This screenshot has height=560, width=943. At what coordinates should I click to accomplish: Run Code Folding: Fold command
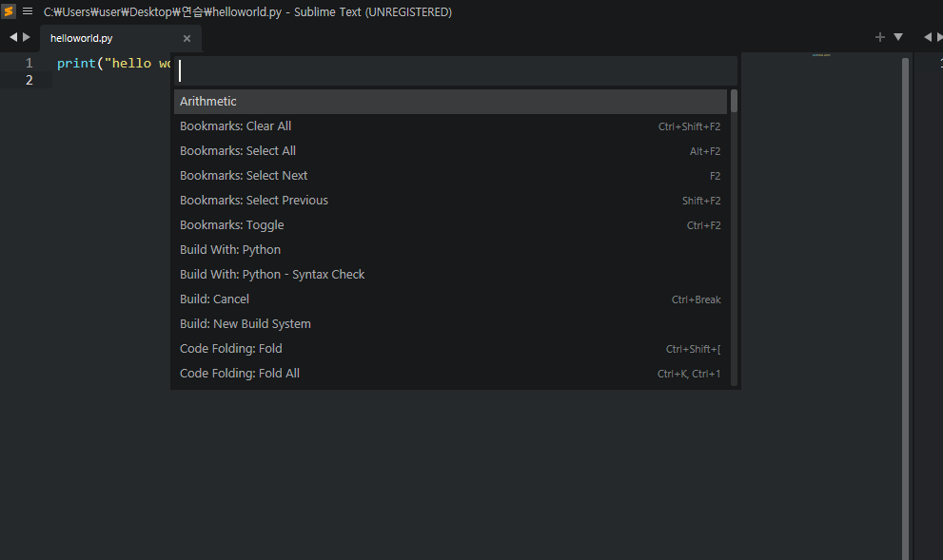pos(450,349)
